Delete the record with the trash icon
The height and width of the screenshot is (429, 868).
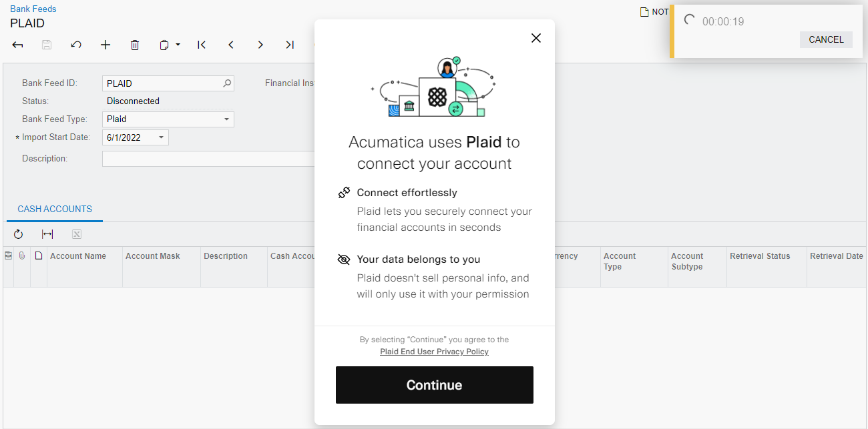(135, 45)
